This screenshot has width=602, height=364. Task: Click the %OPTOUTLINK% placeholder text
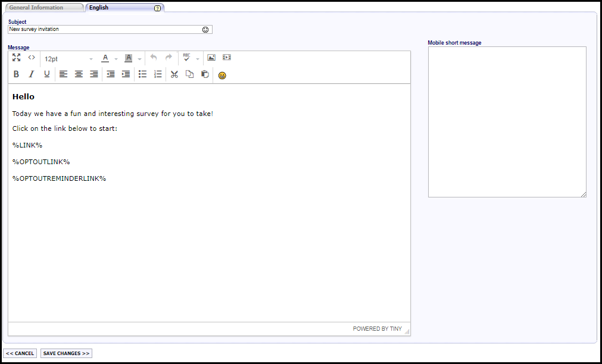tap(41, 162)
